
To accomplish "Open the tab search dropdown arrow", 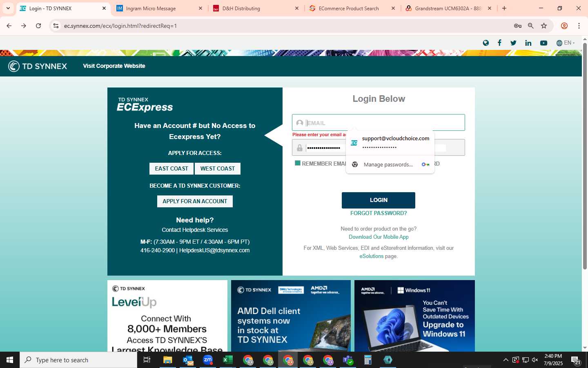I will (x=8, y=8).
